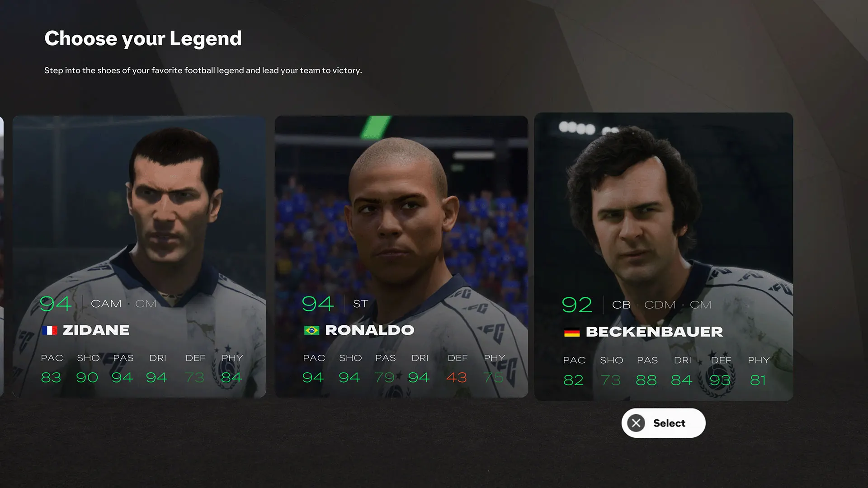Click the French flag on Zidane's card

pyautogui.click(x=50, y=330)
